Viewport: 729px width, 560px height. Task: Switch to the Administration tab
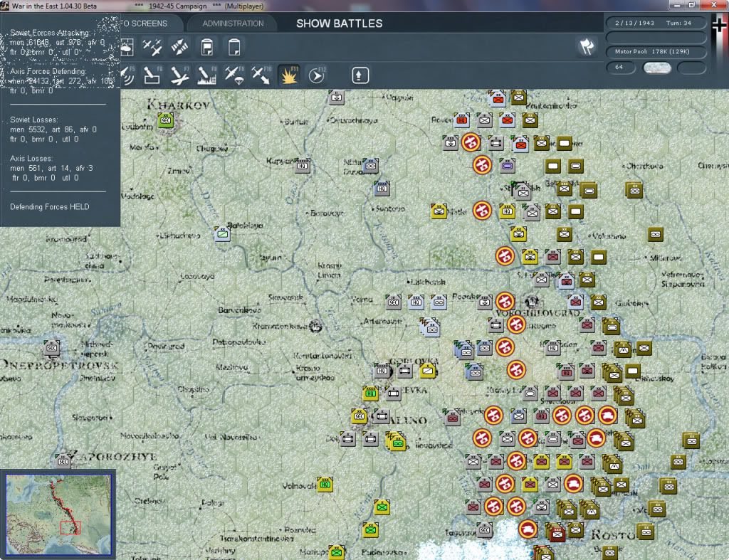[233, 23]
